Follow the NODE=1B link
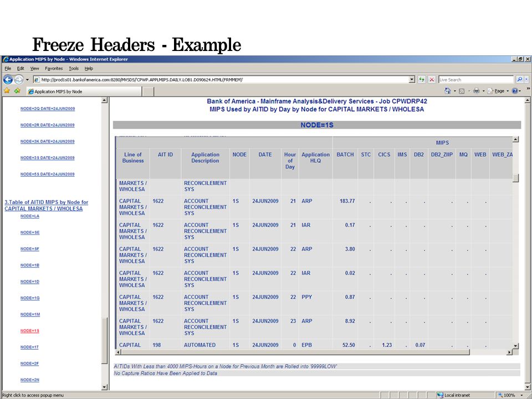 tap(30, 265)
